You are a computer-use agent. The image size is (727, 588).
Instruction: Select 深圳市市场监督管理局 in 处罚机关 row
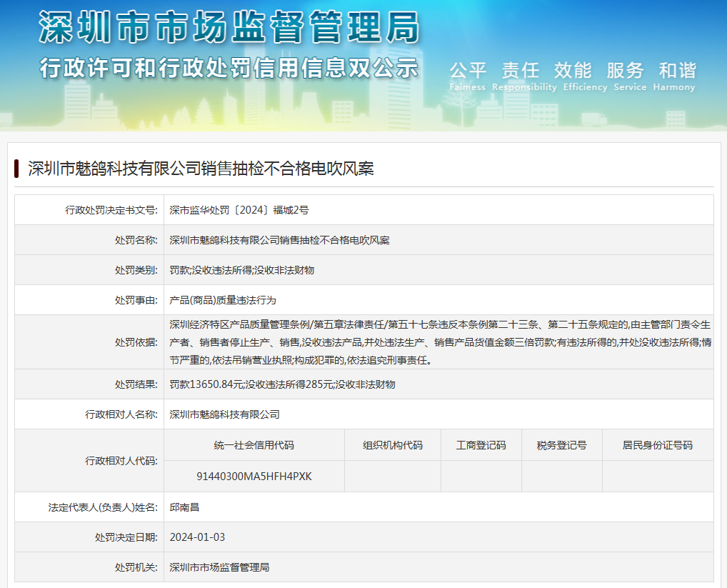tap(219, 567)
